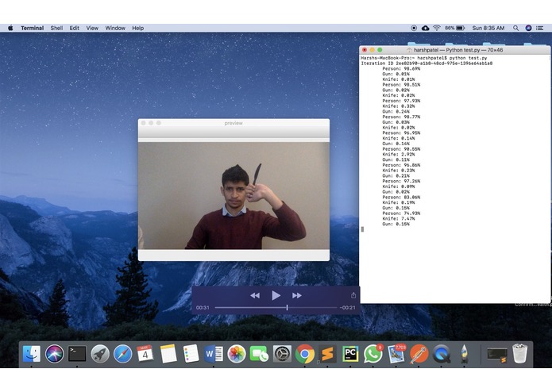This screenshot has height=392, width=552.
Task: Open the Edit menu
Action: click(75, 28)
